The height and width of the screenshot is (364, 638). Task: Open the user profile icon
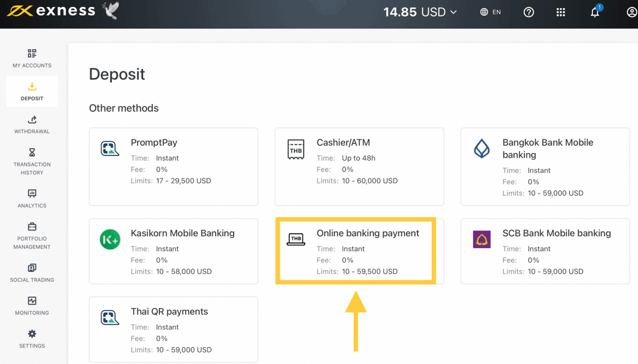click(632, 12)
